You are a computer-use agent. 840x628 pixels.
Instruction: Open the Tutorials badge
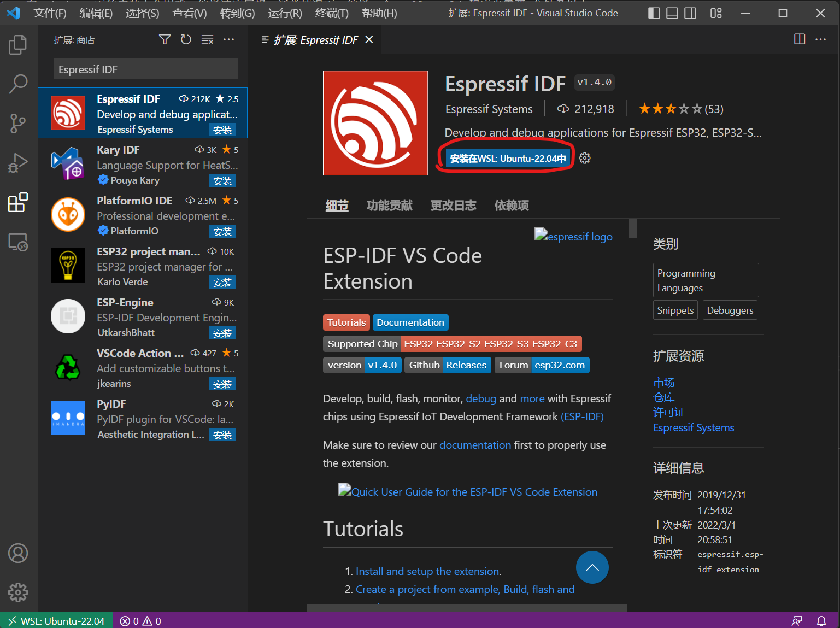[346, 322]
